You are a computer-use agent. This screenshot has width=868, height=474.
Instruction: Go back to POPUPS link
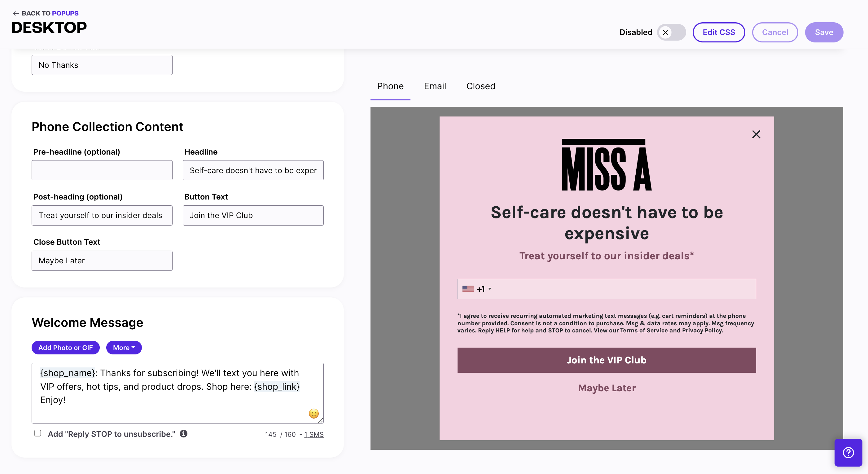click(x=65, y=13)
